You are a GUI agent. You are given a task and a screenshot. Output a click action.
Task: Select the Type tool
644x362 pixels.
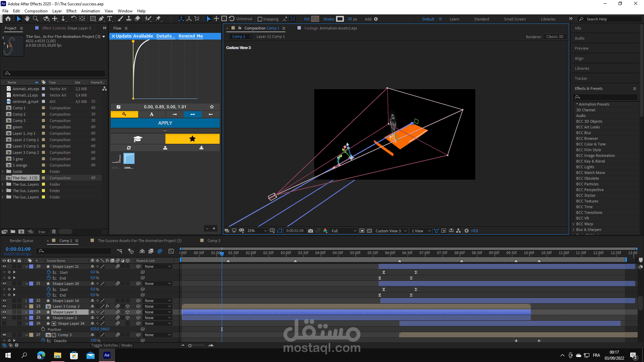110,19
